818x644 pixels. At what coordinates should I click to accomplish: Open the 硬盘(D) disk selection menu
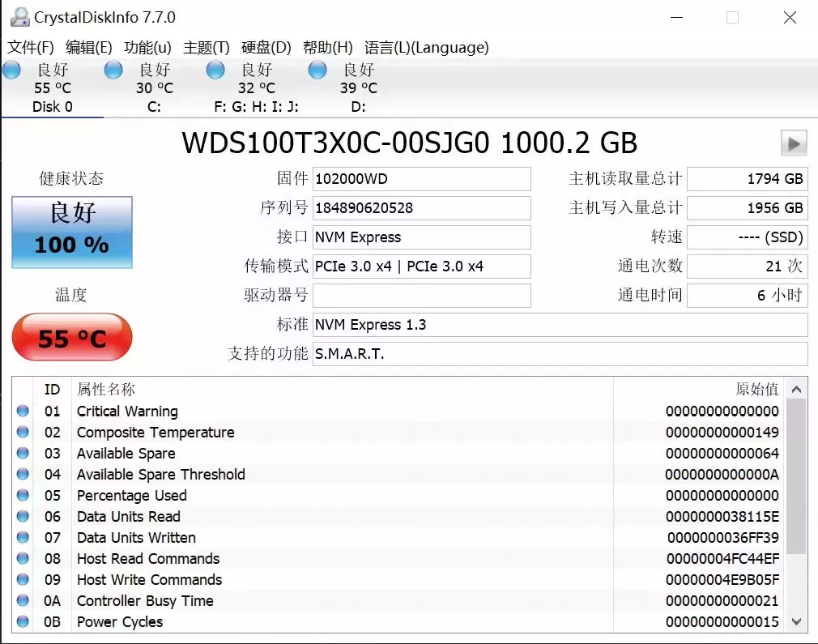(x=267, y=48)
